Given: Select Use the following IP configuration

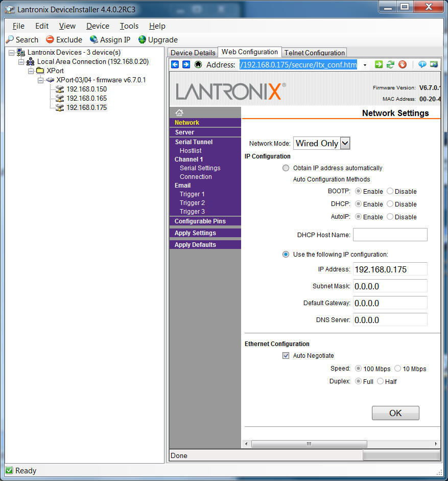Looking at the screenshot, I should pos(286,255).
